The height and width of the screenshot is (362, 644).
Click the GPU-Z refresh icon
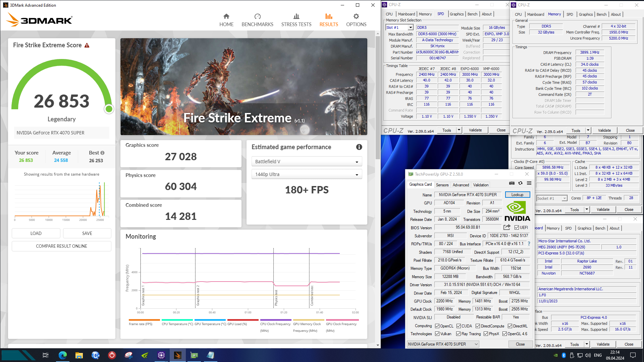520,183
